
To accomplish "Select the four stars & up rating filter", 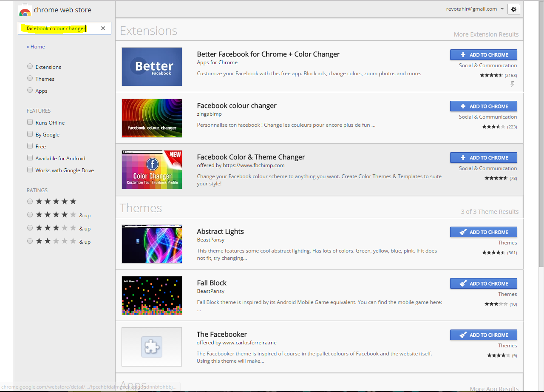I will 30,215.
